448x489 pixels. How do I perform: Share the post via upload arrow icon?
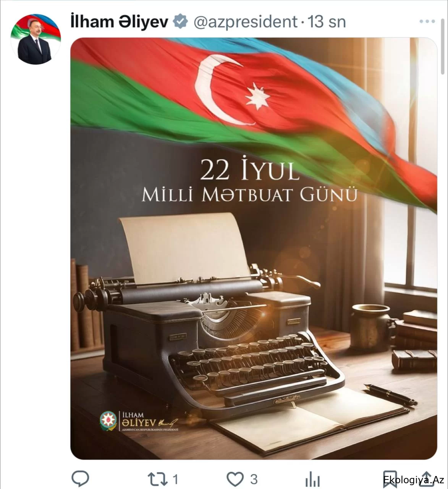pyautogui.click(x=426, y=479)
